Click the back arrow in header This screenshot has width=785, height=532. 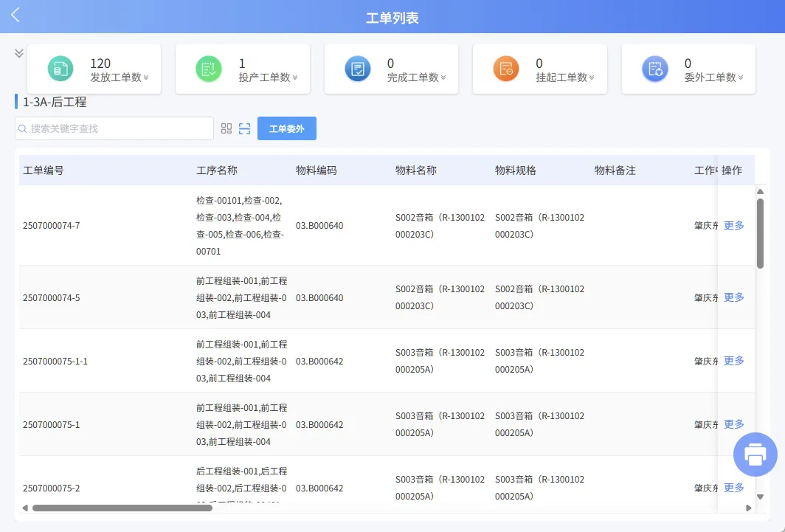[x=15, y=15]
